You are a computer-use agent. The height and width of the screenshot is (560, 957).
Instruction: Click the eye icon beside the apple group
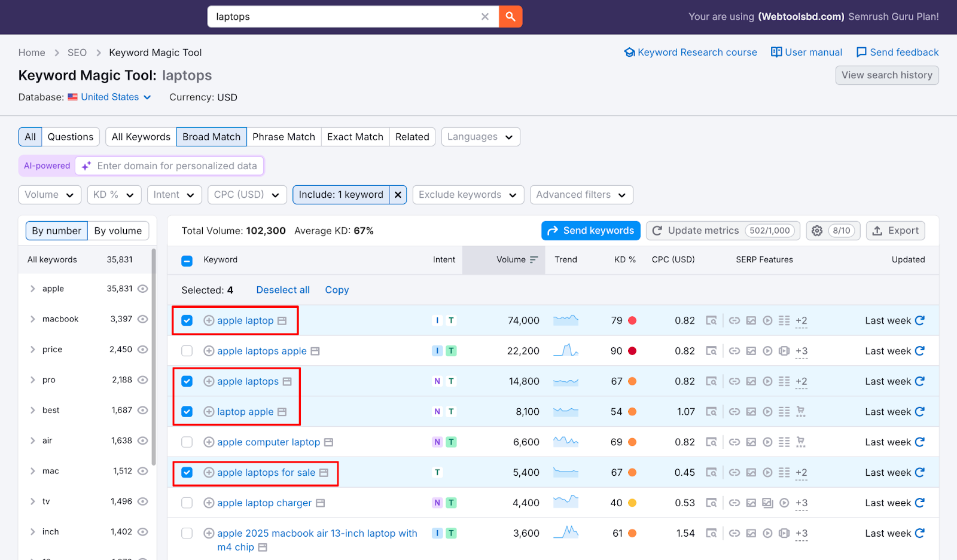(x=142, y=288)
